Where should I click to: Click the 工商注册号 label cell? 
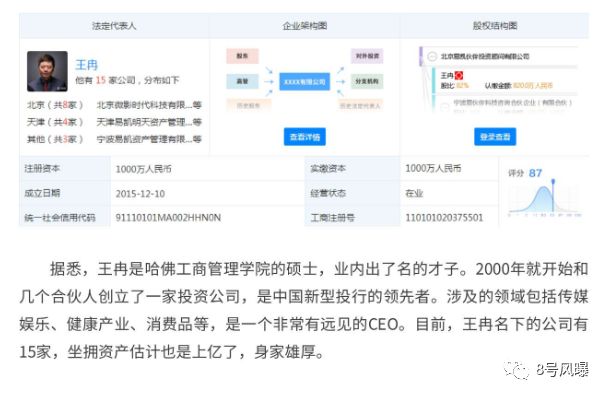pos(352,216)
